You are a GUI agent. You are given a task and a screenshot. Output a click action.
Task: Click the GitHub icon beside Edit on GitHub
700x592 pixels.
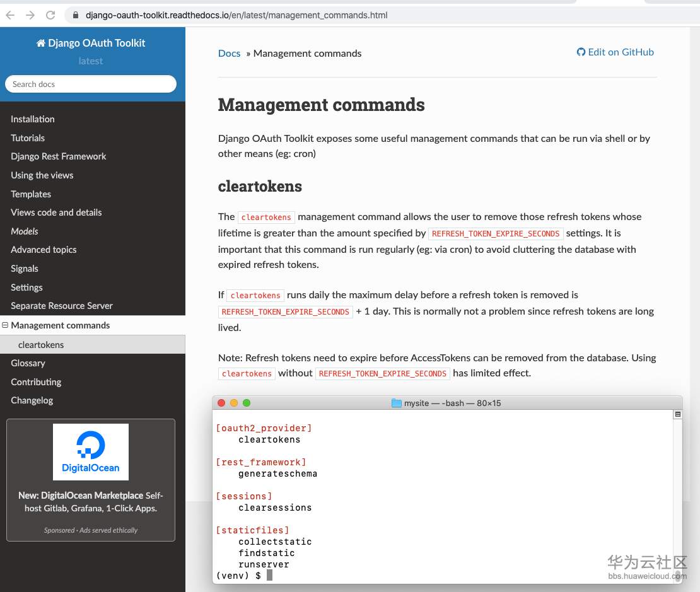pyautogui.click(x=581, y=52)
